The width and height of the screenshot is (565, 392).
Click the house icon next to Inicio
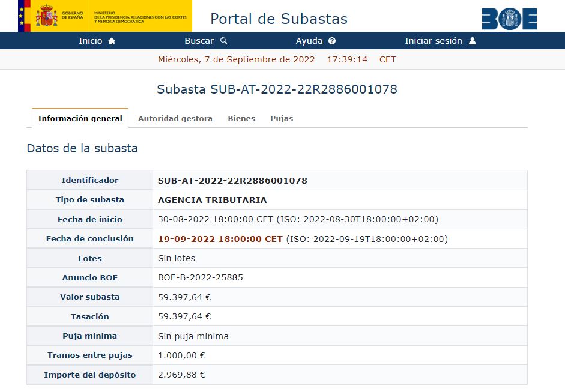111,41
